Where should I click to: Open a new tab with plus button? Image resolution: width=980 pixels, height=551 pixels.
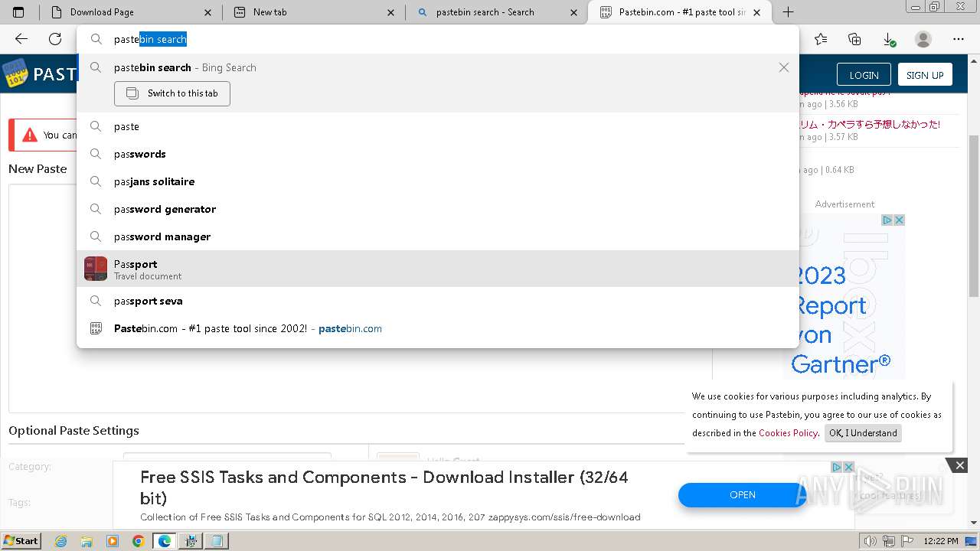tap(788, 12)
